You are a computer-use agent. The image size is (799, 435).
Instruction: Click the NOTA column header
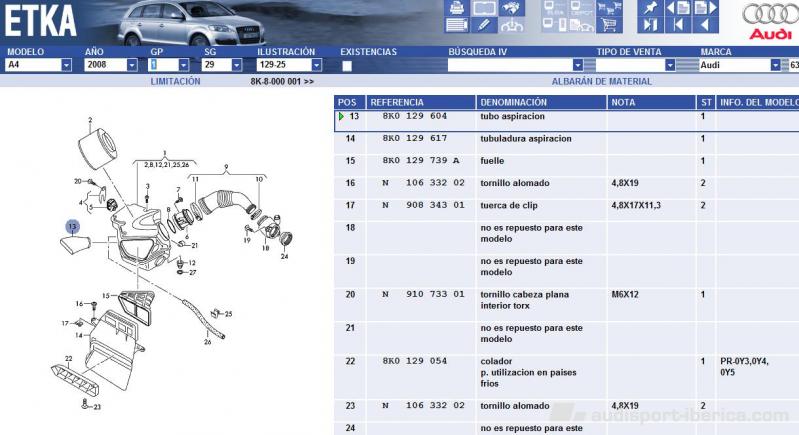pyautogui.click(x=651, y=102)
